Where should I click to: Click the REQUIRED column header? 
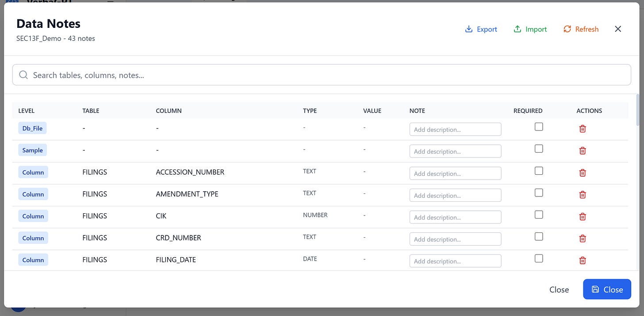coord(528,111)
